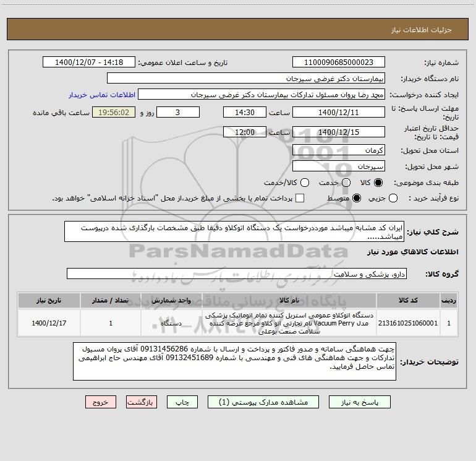476x461 pixels.
Task: Click the تاریخ نیاز column header
Action: click(49, 300)
